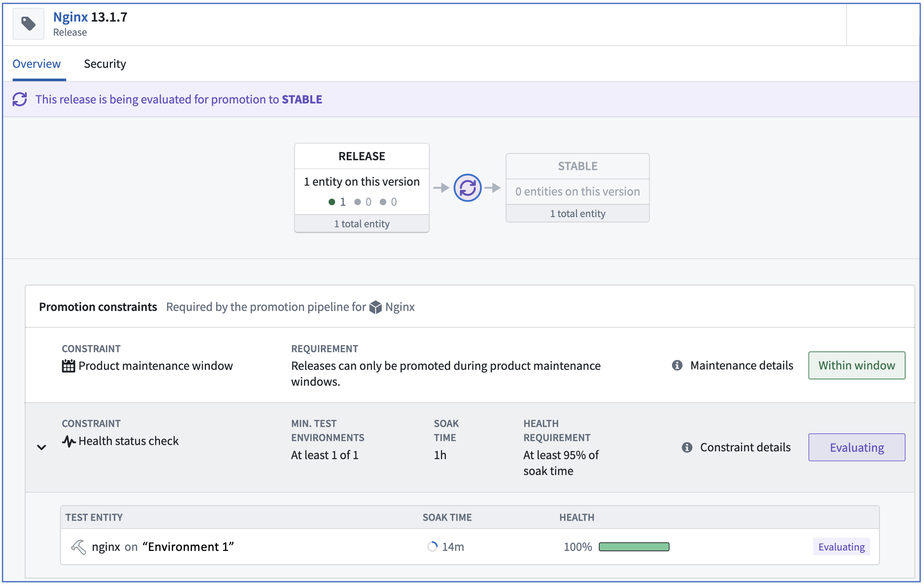This screenshot has height=586, width=924.
Task: Click the calendar maintenance window icon
Action: point(68,366)
